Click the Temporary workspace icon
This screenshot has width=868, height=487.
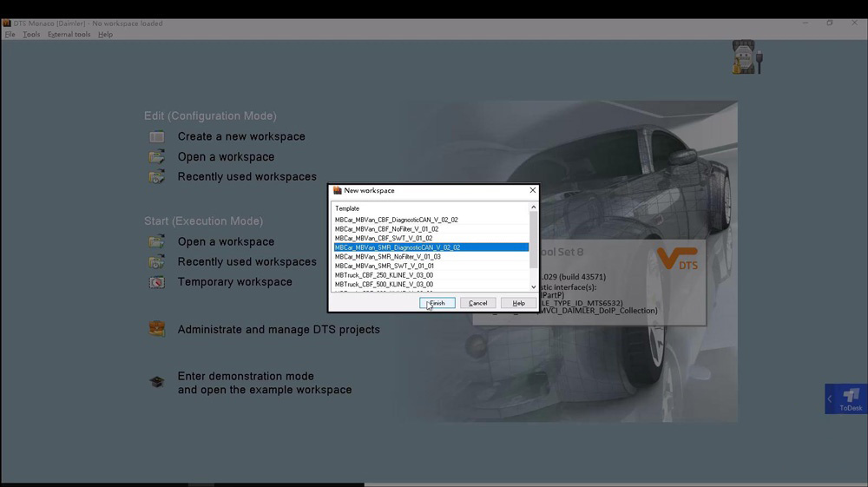click(x=156, y=282)
